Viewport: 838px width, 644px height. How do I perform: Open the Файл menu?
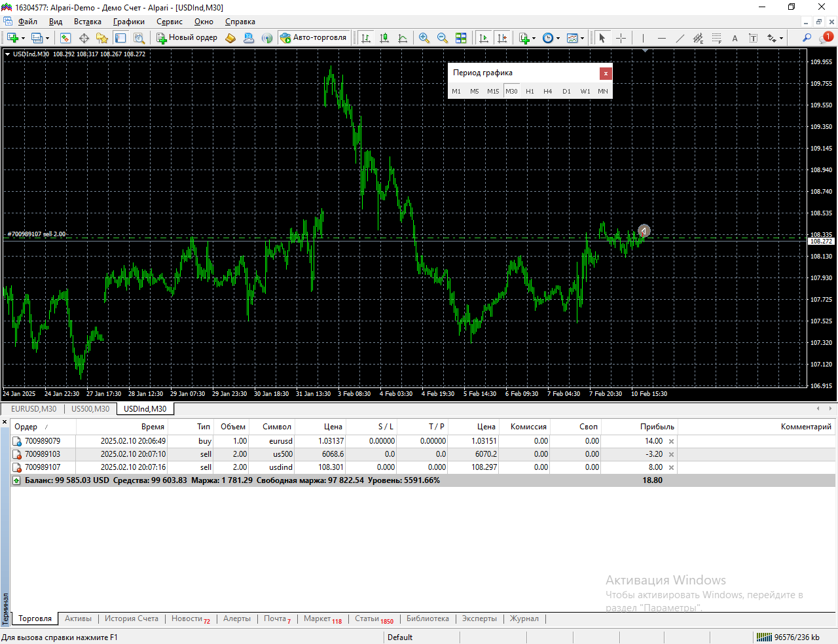[x=27, y=22]
